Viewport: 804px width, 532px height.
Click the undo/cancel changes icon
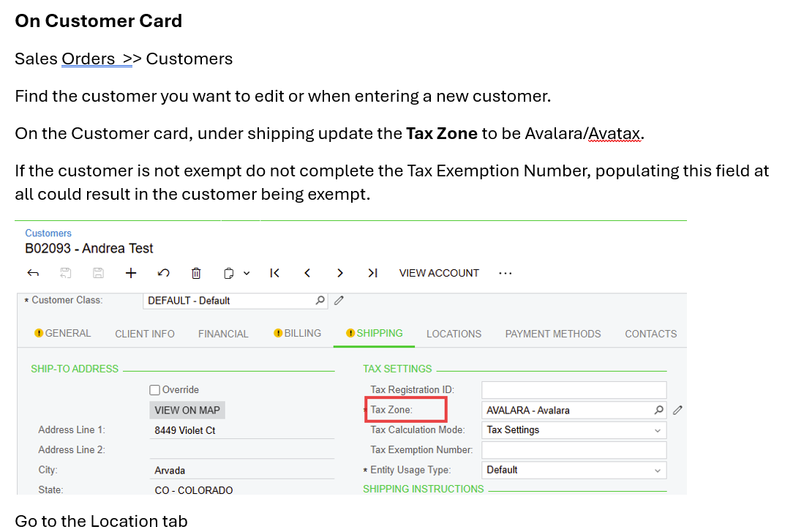(x=164, y=273)
